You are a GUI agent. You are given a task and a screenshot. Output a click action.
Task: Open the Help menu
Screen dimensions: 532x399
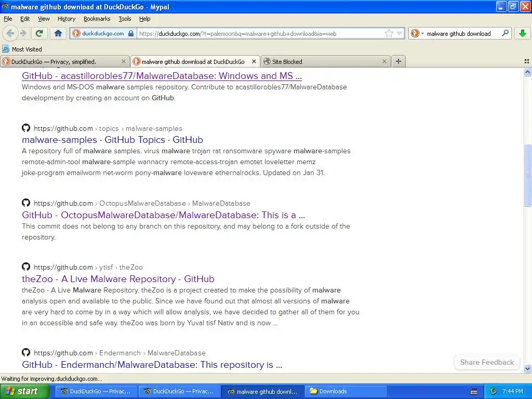[x=144, y=19]
